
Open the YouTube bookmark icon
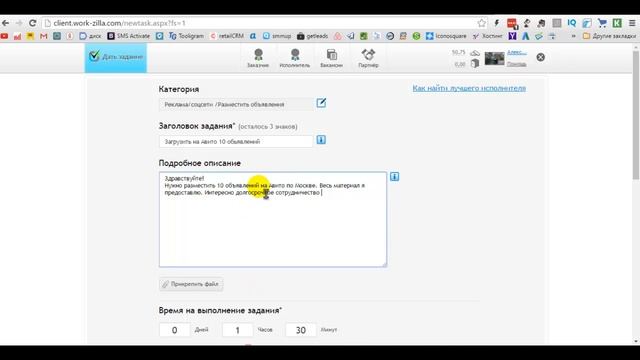point(4,36)
